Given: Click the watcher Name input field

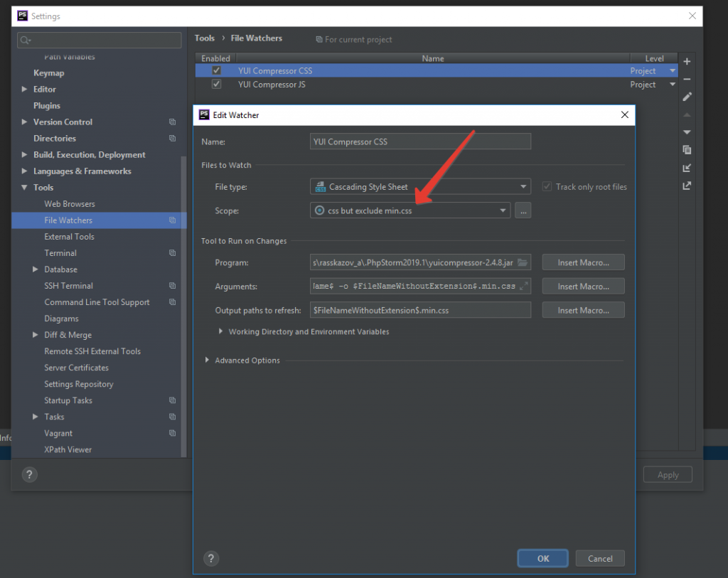Looking at the screenshot, I should click(x=420, y=141).
